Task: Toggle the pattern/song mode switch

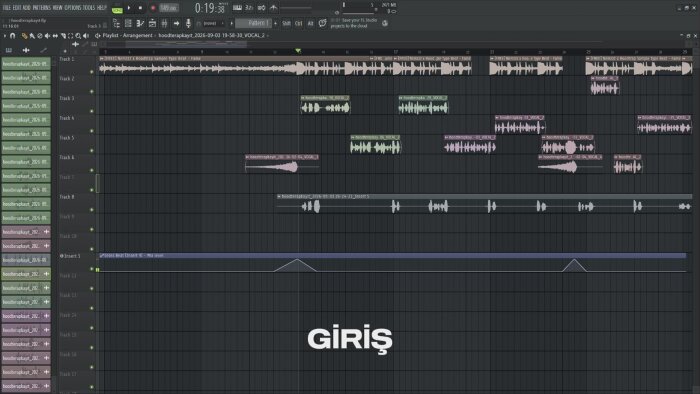Action: 117,8
